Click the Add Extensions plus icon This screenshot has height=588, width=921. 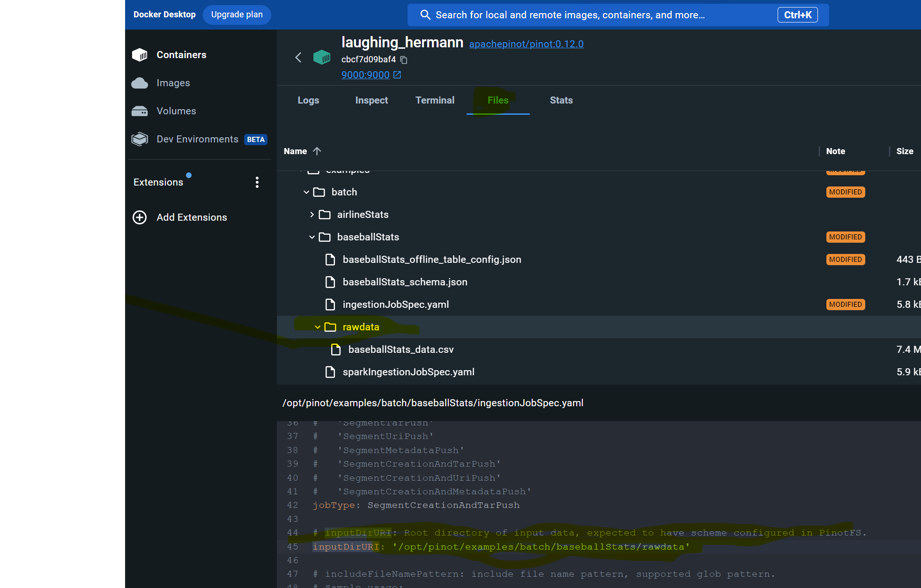pos(140,217)
